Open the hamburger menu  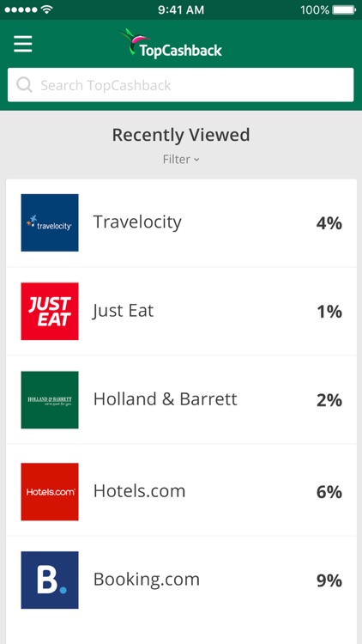point(23,44)
